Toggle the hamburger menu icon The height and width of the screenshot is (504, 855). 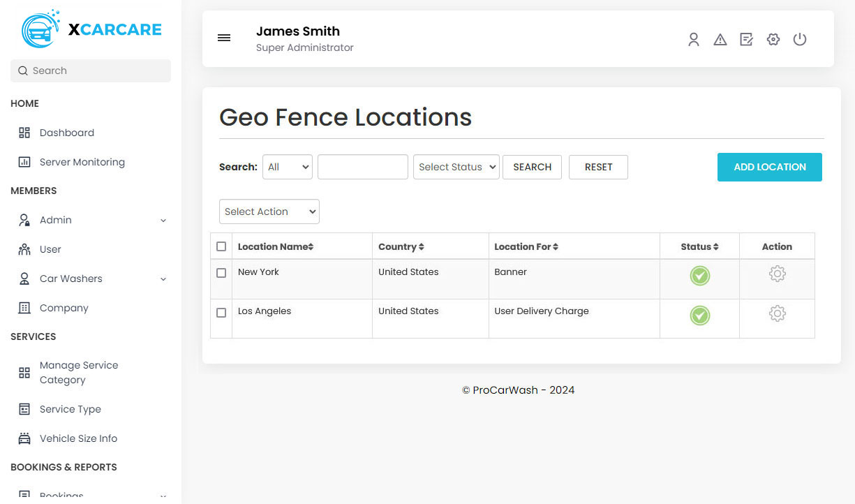pos(224,38)
